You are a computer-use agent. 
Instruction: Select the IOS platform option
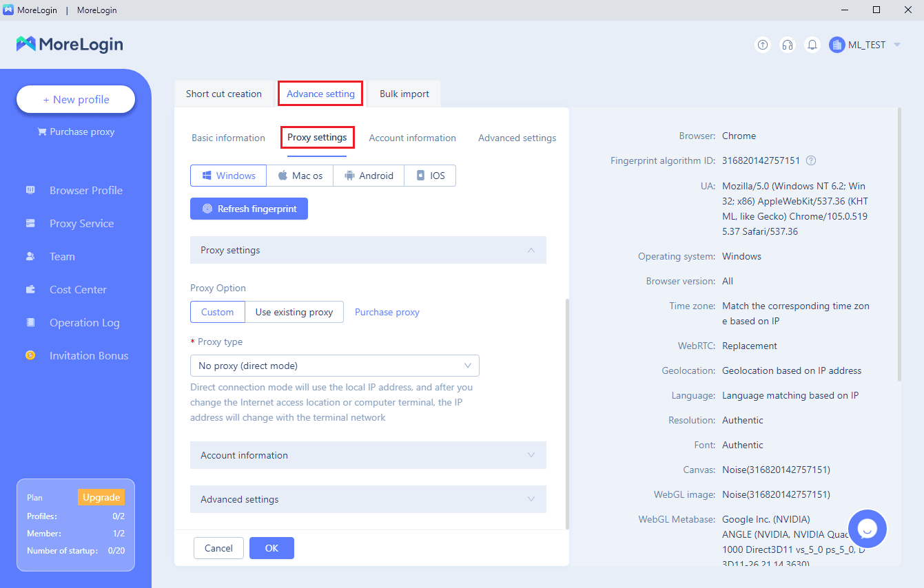pos(430,176)
